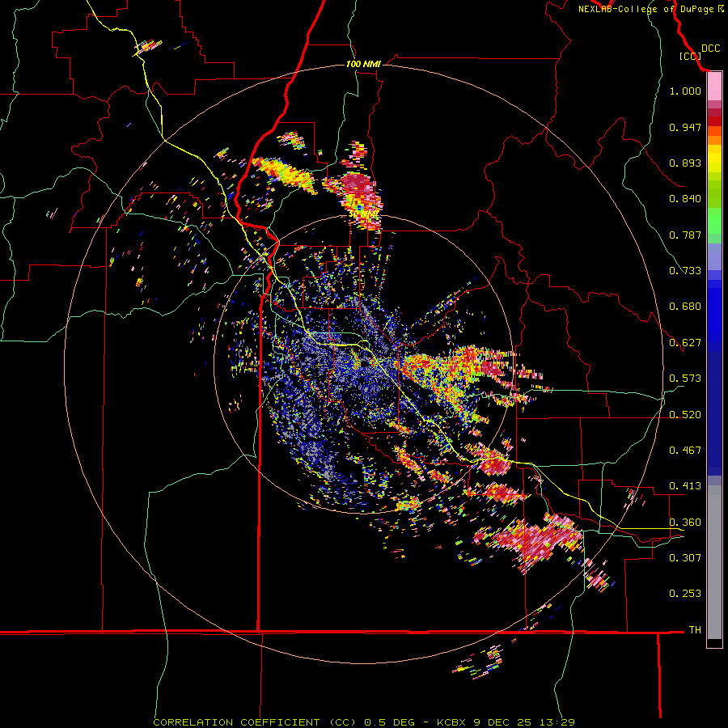Select the 0.733 legend value
Screen dimensions: 728x728
(685, 271)
